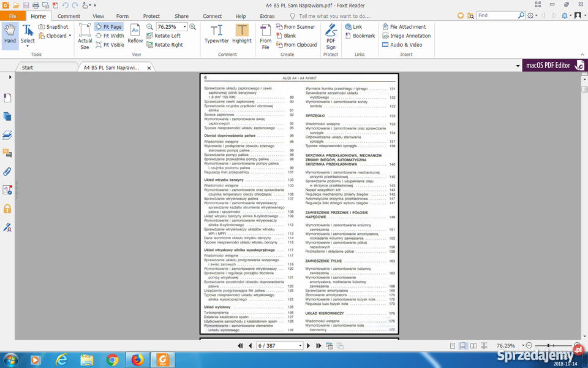Switch to the View ribbon tab

click(x=98, y=16)
